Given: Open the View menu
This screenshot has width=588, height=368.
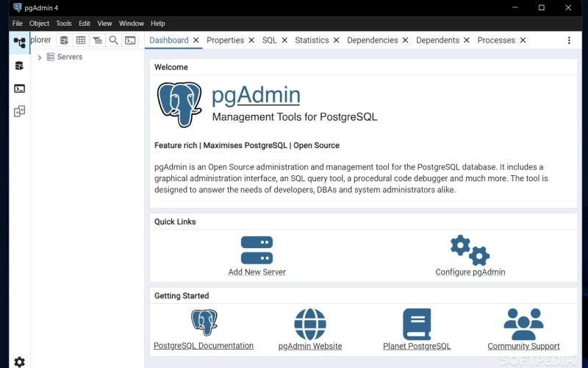Looking at the screenshot, I should tap(104, 24).
